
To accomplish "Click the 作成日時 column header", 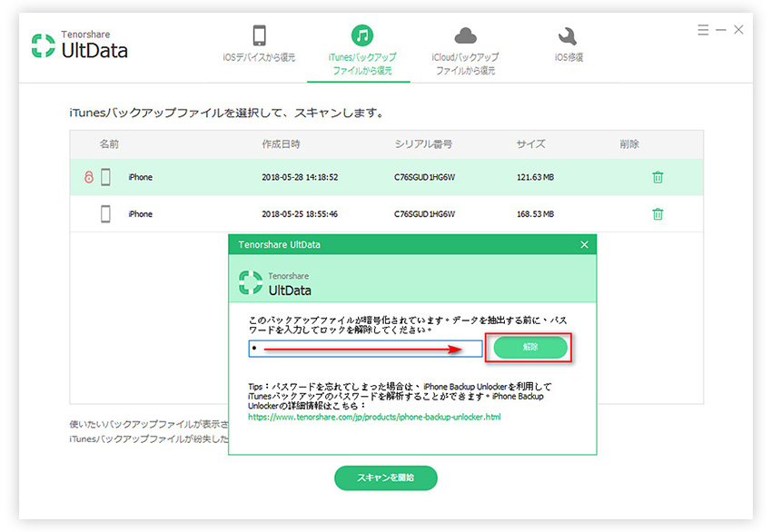I will [281, 144].
